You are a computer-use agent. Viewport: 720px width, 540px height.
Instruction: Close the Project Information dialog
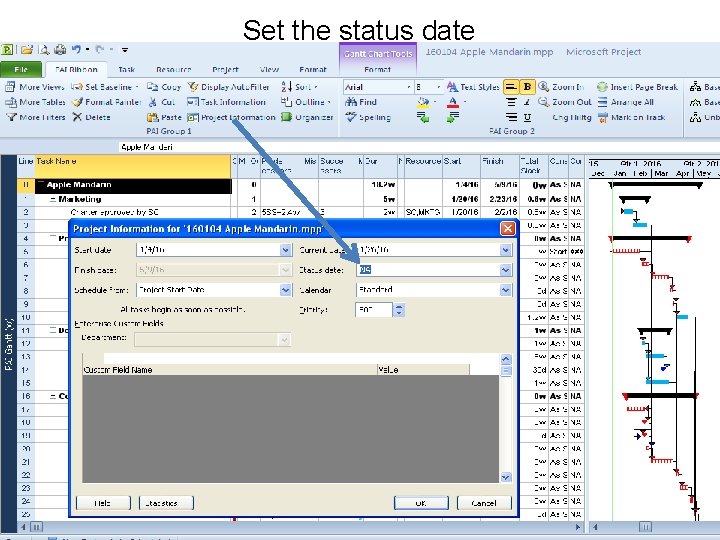tap(507, 229)
